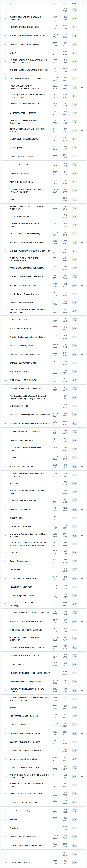Open HELVETICA CHIMICA ACTA entry

pyautogui.click(x=21, y=587)
